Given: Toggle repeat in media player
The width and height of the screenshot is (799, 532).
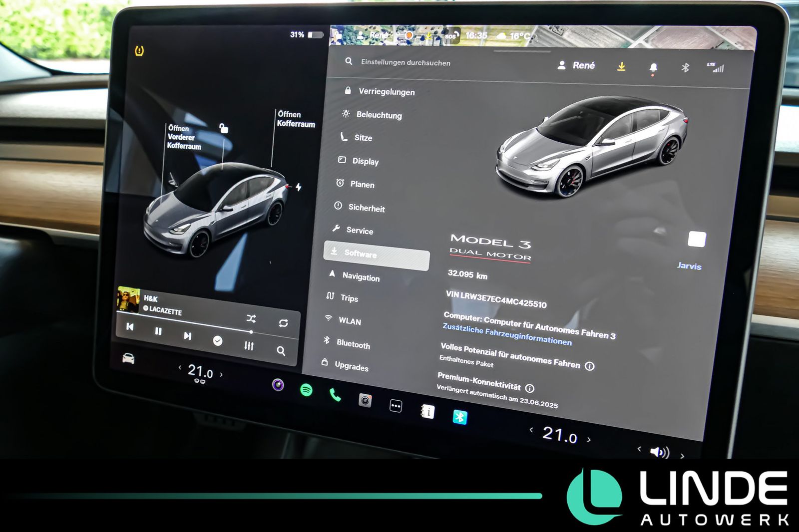Looking at the screenshot, I should click(x=283, y=323).
